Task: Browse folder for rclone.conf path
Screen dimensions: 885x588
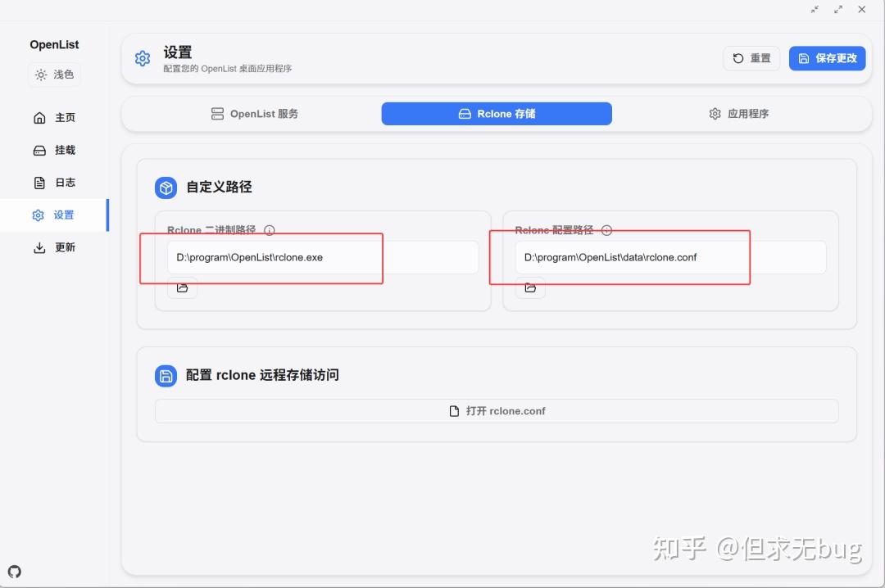Action: click(530, 287)
